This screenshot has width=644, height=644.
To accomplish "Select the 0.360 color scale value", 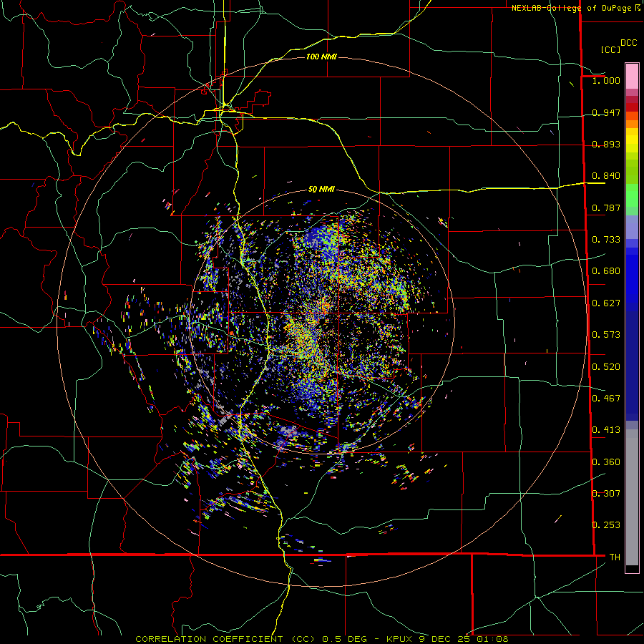I will tap(606, 462).
